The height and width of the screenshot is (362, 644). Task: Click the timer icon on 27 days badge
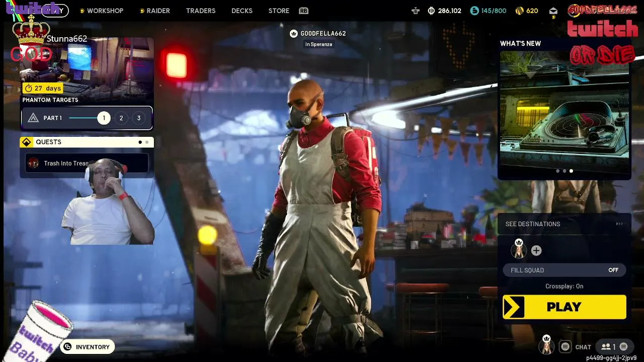[x=29, y=88]
